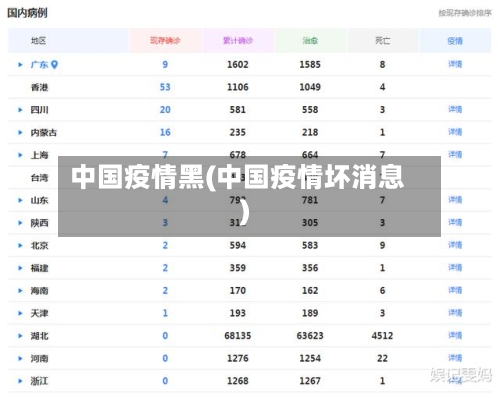Click 湖北 cumulative count 68135
500x393 pixels.
[238, 336]
